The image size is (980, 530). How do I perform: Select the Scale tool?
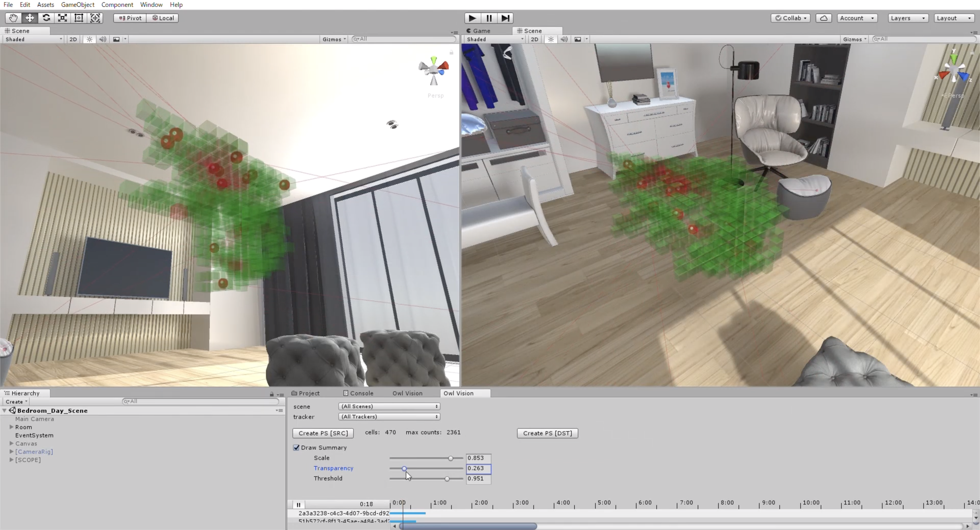tap(62, 18)
